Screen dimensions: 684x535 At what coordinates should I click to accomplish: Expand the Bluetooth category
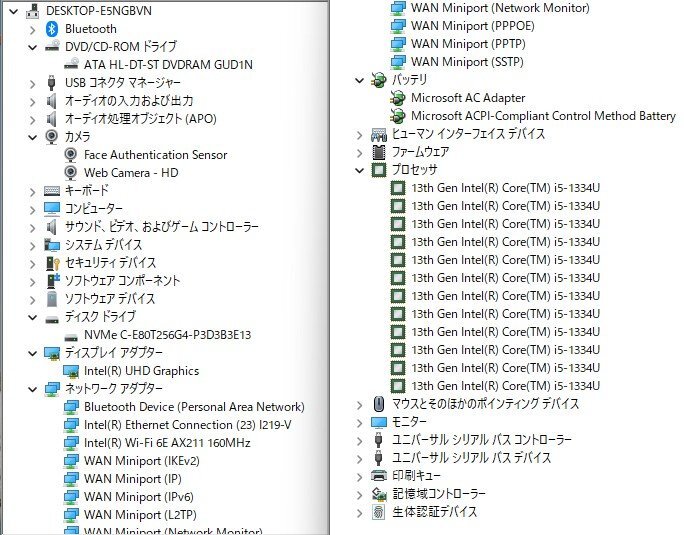(33, 30)
